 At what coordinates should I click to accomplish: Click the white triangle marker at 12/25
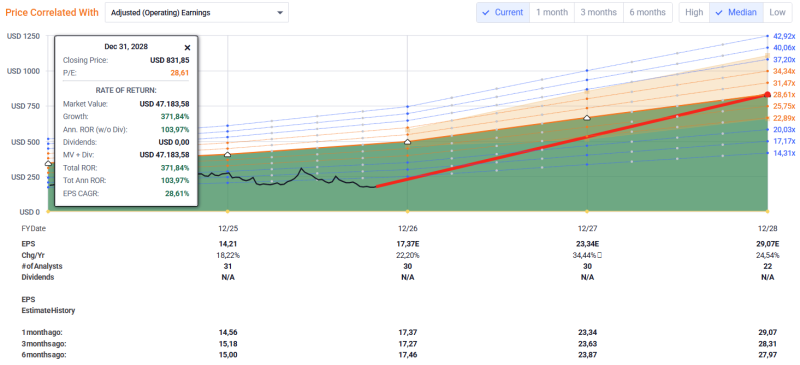pos(228,154)
